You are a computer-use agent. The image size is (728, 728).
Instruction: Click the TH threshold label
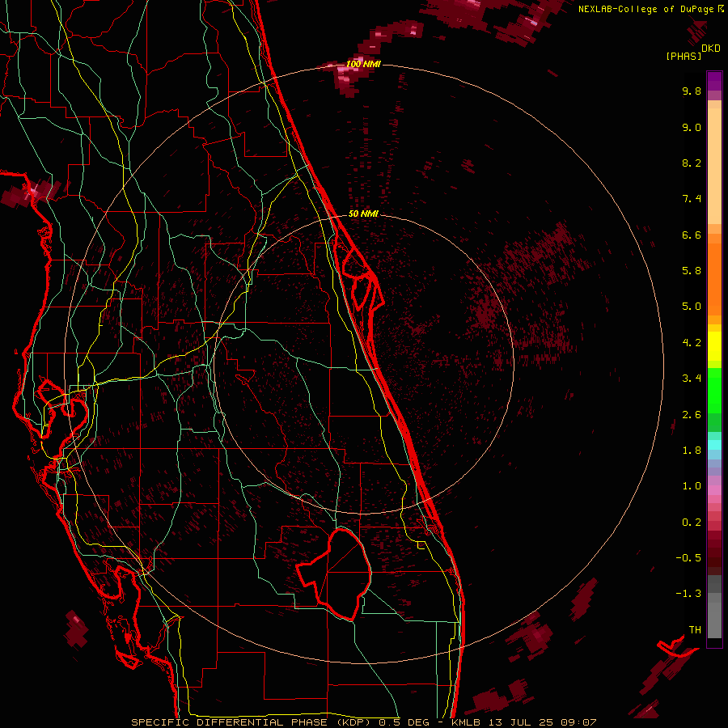[695, 630]
